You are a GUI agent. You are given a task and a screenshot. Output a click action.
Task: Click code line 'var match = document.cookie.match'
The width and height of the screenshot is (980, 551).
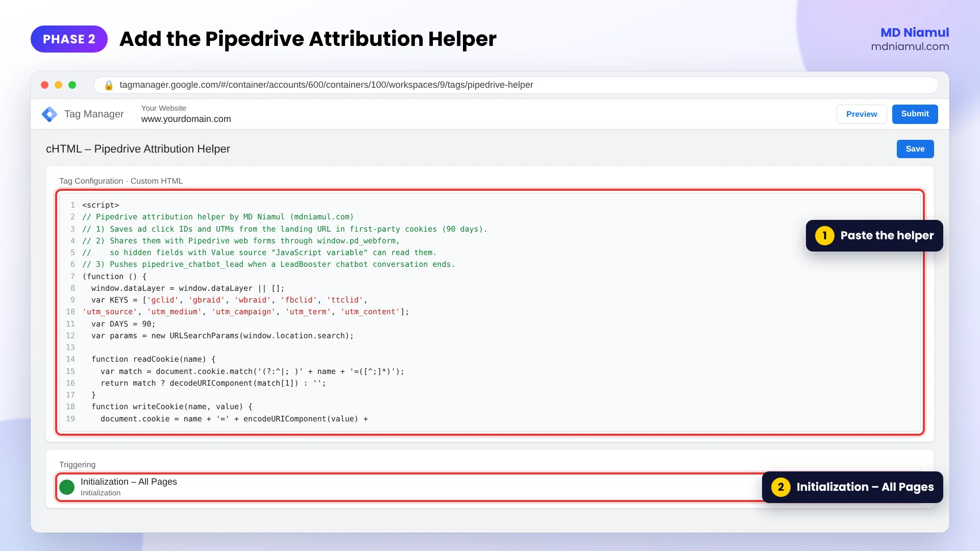[253, 371]
